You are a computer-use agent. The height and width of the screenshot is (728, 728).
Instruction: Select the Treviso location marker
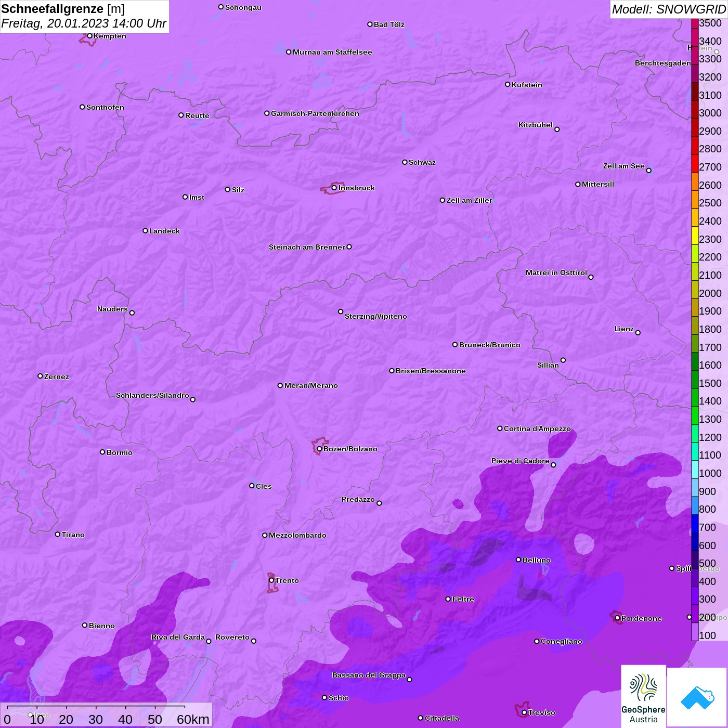point(524,712)
